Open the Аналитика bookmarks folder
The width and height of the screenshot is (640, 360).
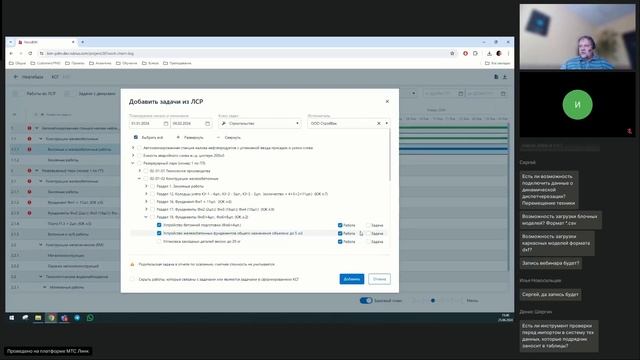(100, 63)
